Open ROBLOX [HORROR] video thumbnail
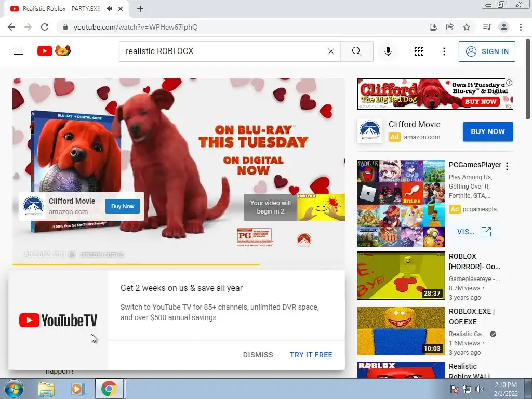 point(401,276)
